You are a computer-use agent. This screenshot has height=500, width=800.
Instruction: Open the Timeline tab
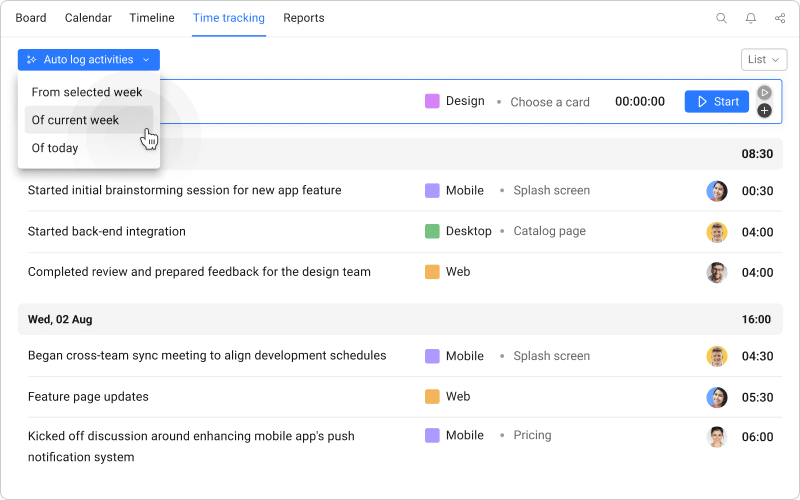[x=152, y=18]
